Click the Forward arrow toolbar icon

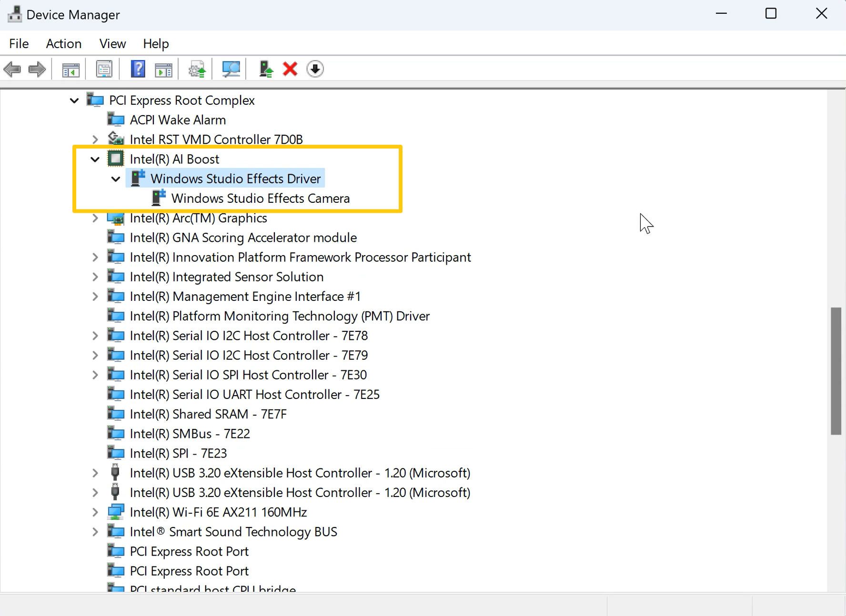37,70
